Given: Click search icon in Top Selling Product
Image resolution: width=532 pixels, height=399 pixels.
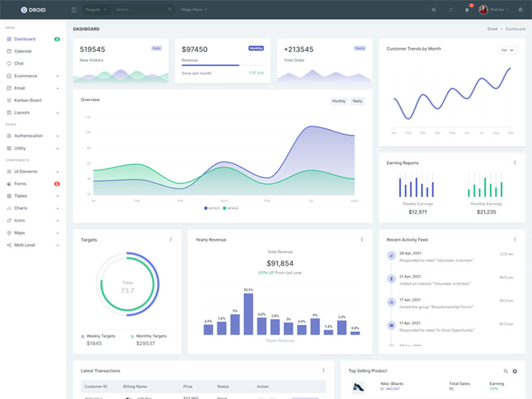Looking at the screenshot, I should [x=505, y=371].
